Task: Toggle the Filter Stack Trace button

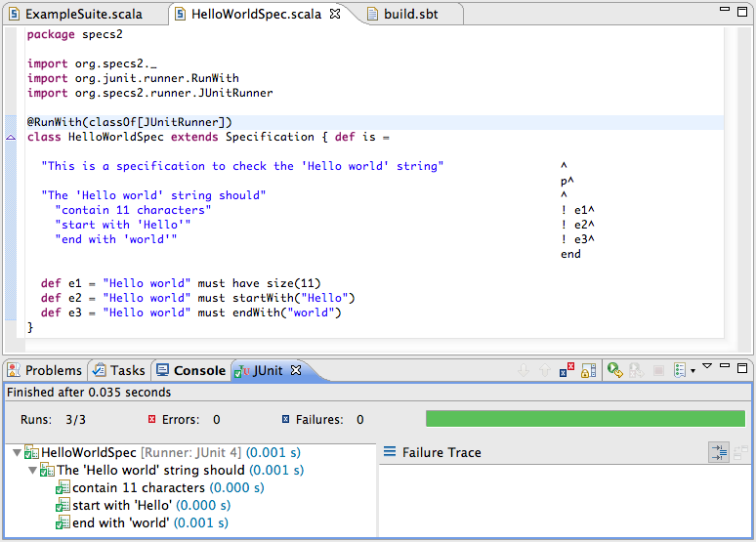Action: (x=717, y=452)
